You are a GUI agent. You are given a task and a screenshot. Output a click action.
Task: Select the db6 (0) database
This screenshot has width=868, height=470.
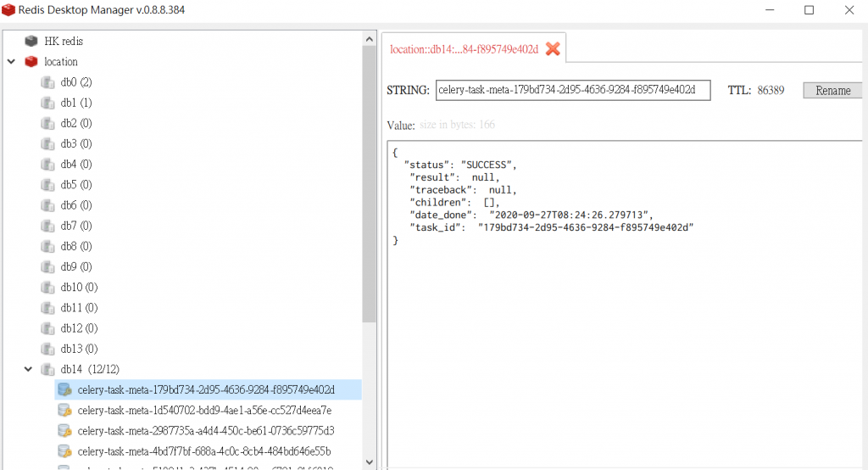pyautogui.click(x=76, y=205)
